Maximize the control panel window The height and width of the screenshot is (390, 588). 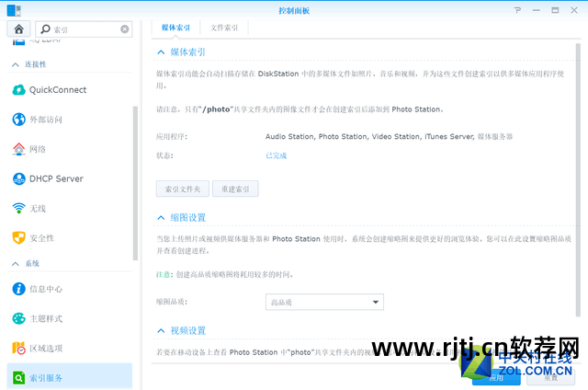555,10
